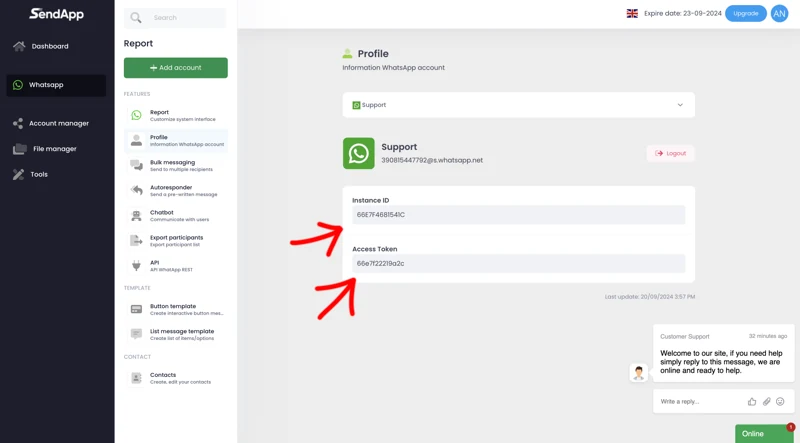Click the large green WhatsApp Support logo
Image resolution: width=800 pixels, height=443 pixels.
coord(358,153)
